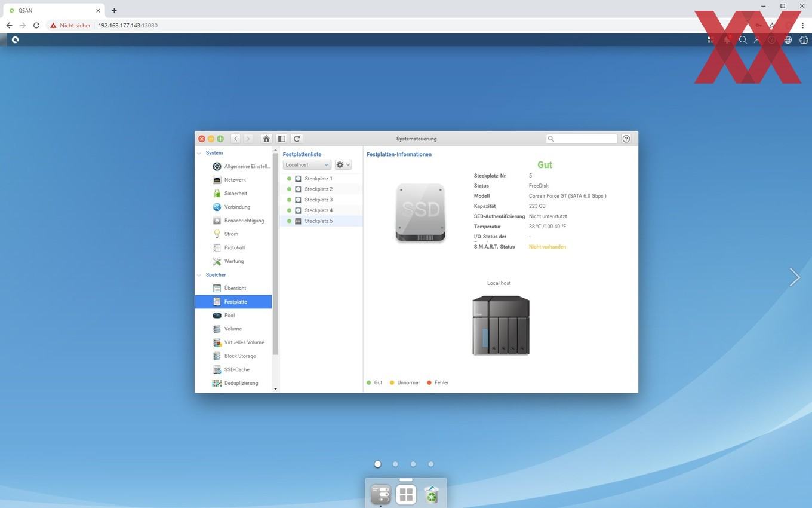This screenshot has width=812, height=508.
Task: Click the sidebar scrollbar down arrow
Action: pyautogui.click(x=275, y=389)
